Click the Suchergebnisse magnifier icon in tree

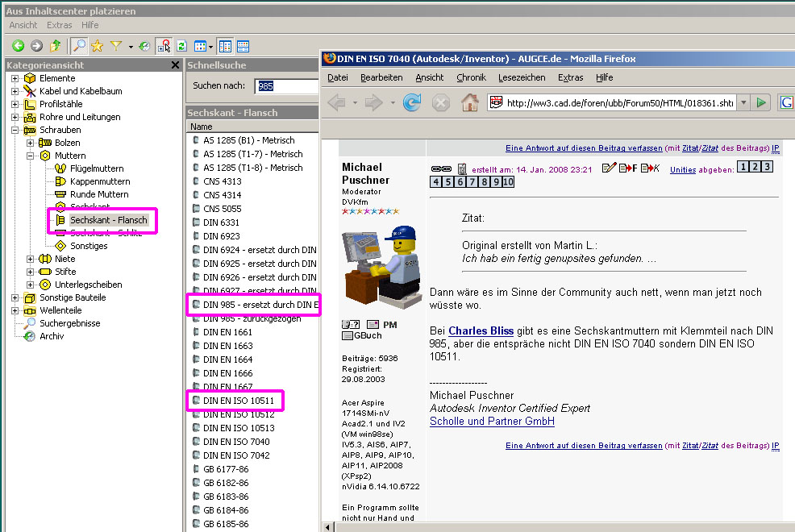(30, 323)
